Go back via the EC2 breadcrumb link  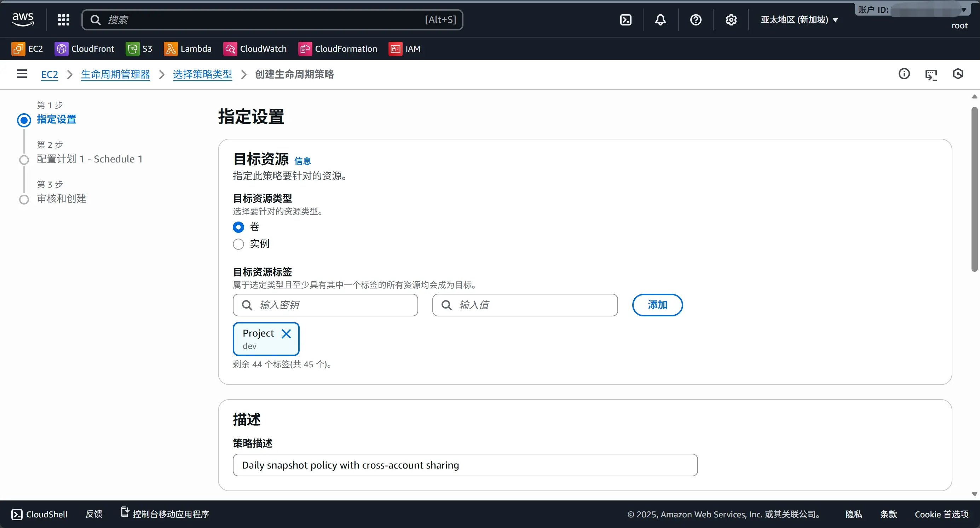[x=50, y=75]
